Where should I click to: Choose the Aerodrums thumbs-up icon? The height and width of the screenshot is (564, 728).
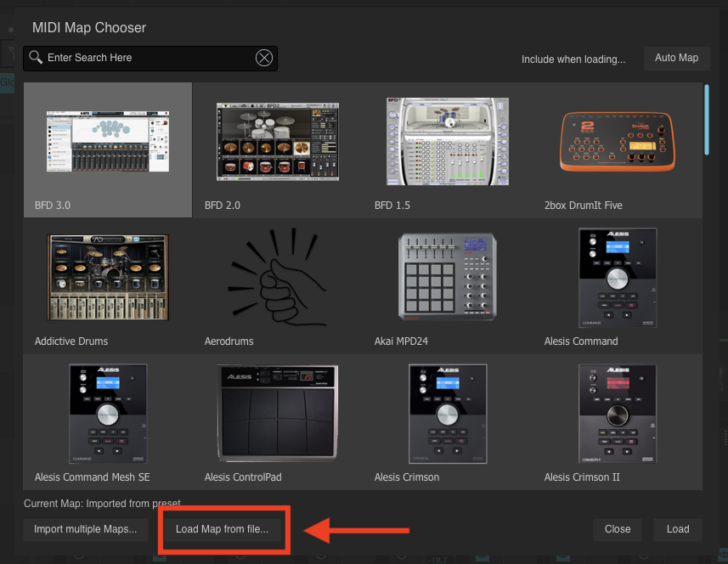click(x=278, y=277)
